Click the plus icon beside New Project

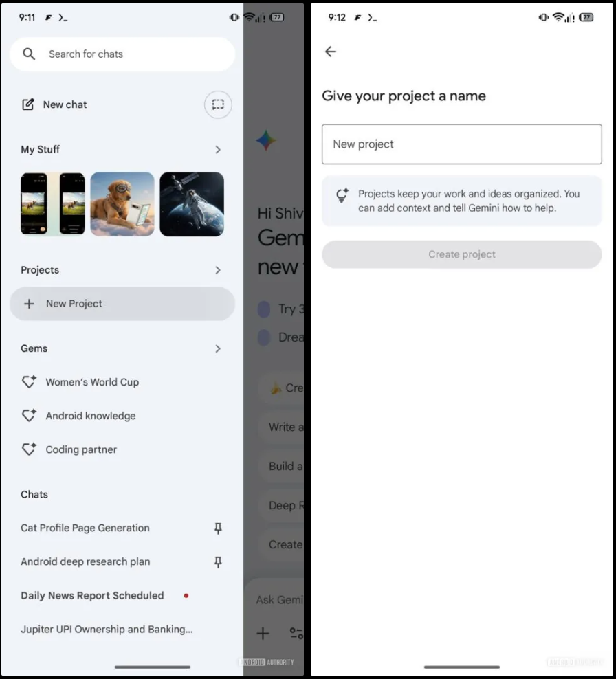(29, 304)
